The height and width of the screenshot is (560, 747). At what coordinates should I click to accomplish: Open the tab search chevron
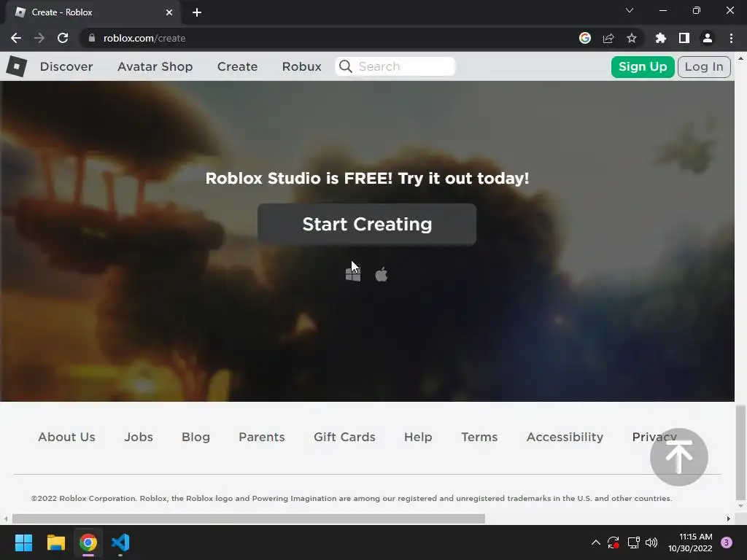pos(630,10)
